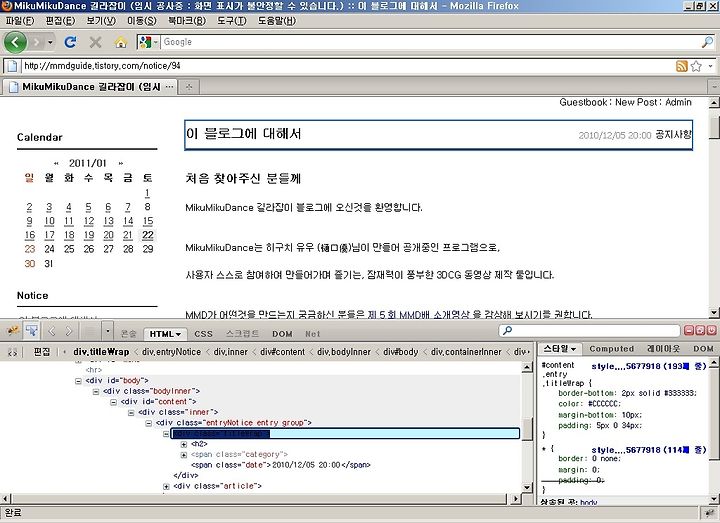
Task: Click the search magnifier in Google box
Action: (x=707, y=42)
